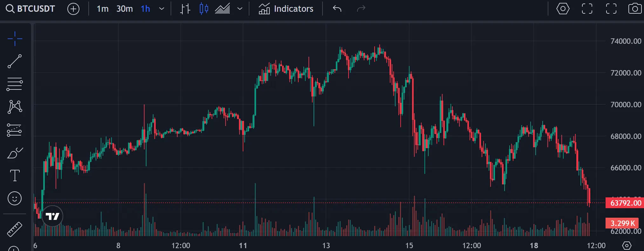The image size is (644, 251).
Task: Open BTCUSDT symbol search
Action: [x=31, y=9]
